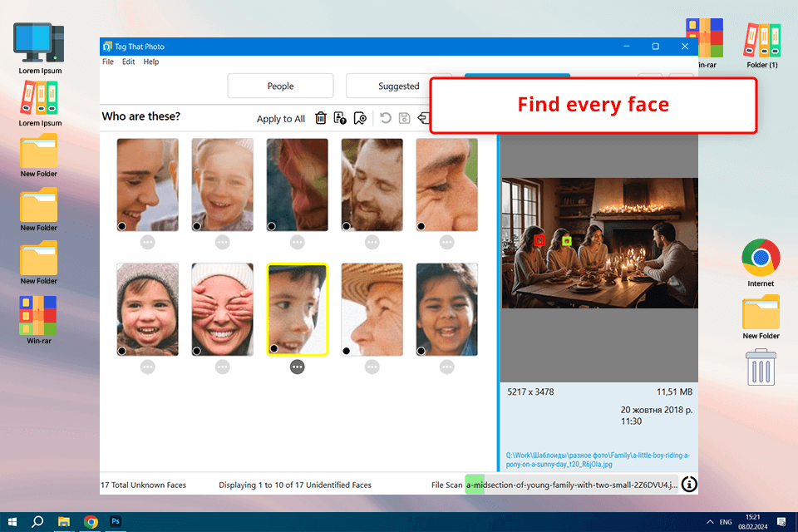Click the save floppy disk icon

coord(405,119)
